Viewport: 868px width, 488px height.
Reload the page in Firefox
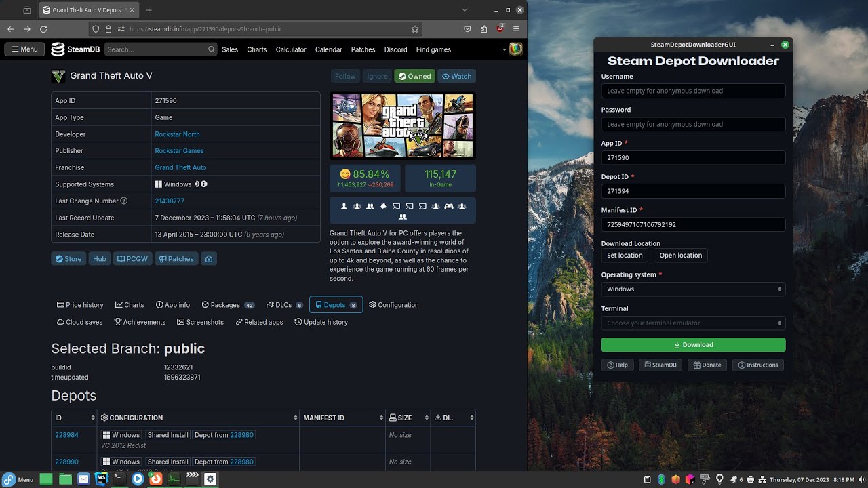pos(43,29)
